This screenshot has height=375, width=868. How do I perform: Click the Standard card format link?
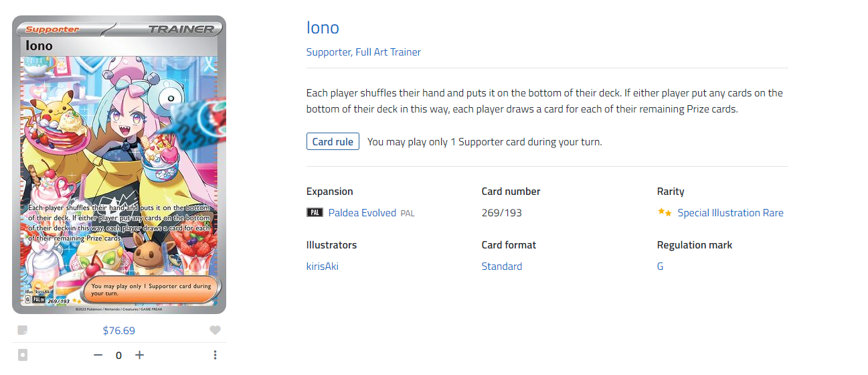point(502,267)
